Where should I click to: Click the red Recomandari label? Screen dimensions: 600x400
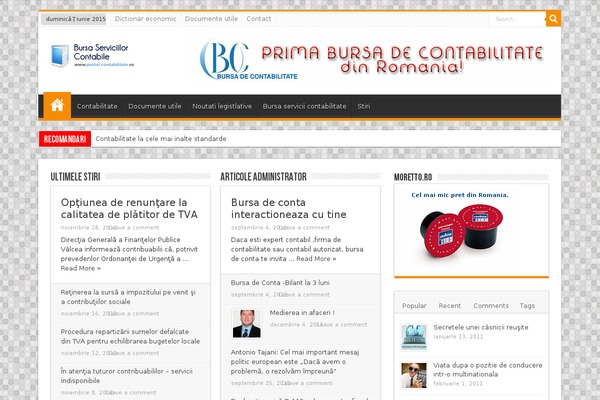tap(65, 139)
